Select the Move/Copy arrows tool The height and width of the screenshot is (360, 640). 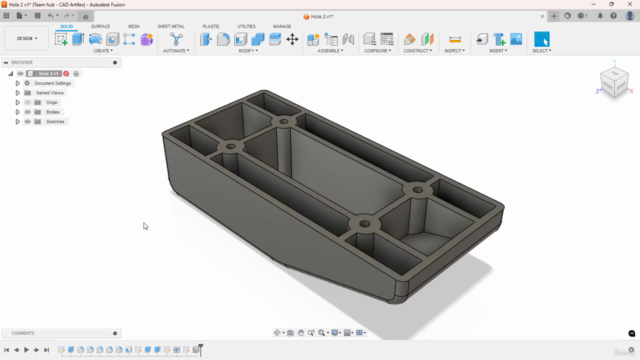[292, 39]
